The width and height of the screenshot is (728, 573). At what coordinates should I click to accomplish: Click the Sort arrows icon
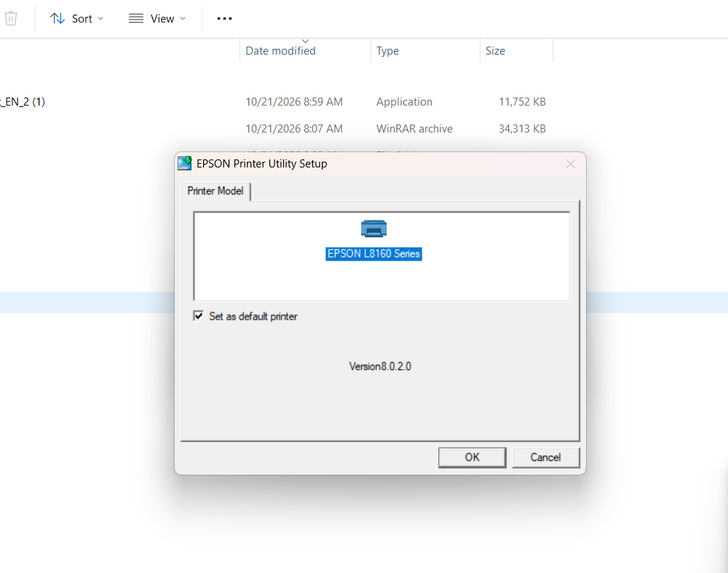point(58,19)
